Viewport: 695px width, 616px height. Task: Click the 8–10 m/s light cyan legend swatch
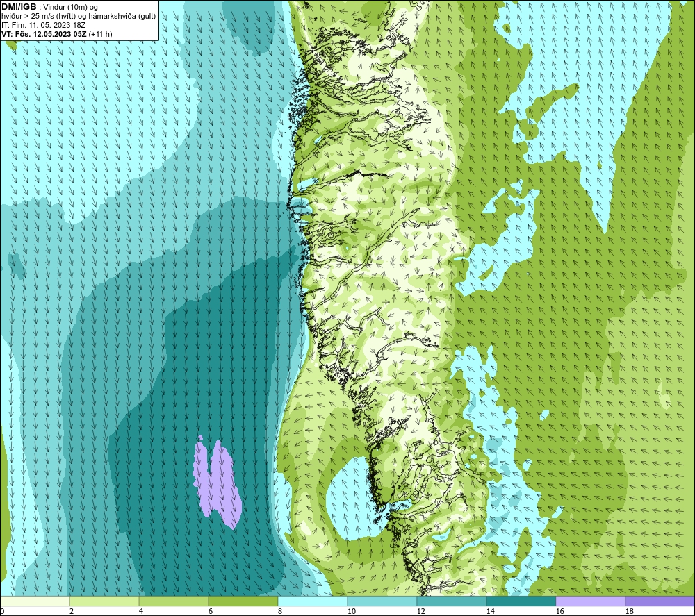[313, 601]
